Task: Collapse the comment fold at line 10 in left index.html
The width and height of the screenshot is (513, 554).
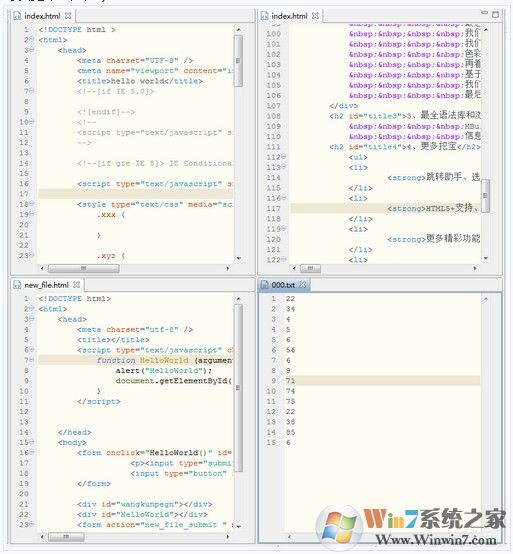Action: (x=32, y=122)
